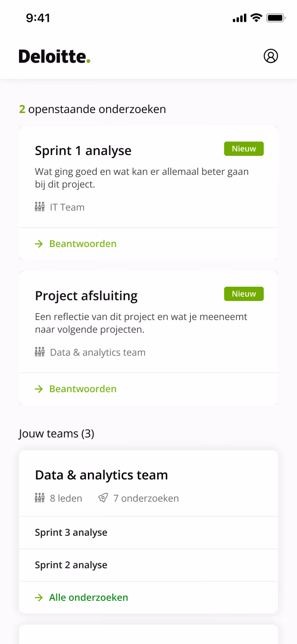The height and width of the screenshot is (644, 297).
Task: Select the Nieuw badge on Sprint 1 analyse
Action: click(244, 149)
